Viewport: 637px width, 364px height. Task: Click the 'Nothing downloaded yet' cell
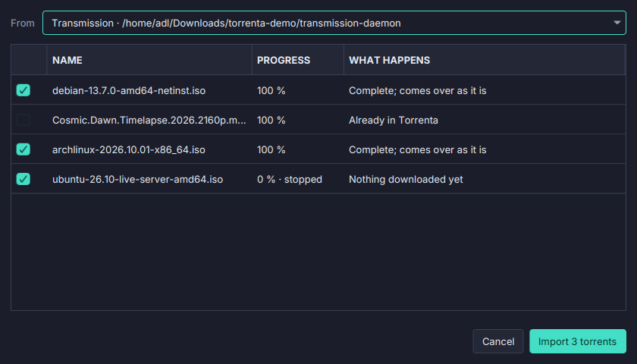(406, 180)
